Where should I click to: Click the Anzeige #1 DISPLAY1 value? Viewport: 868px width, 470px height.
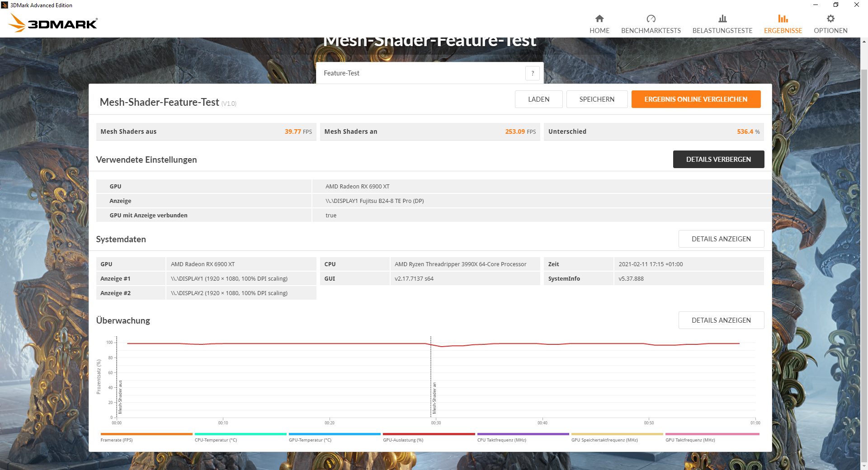(229, 279)
